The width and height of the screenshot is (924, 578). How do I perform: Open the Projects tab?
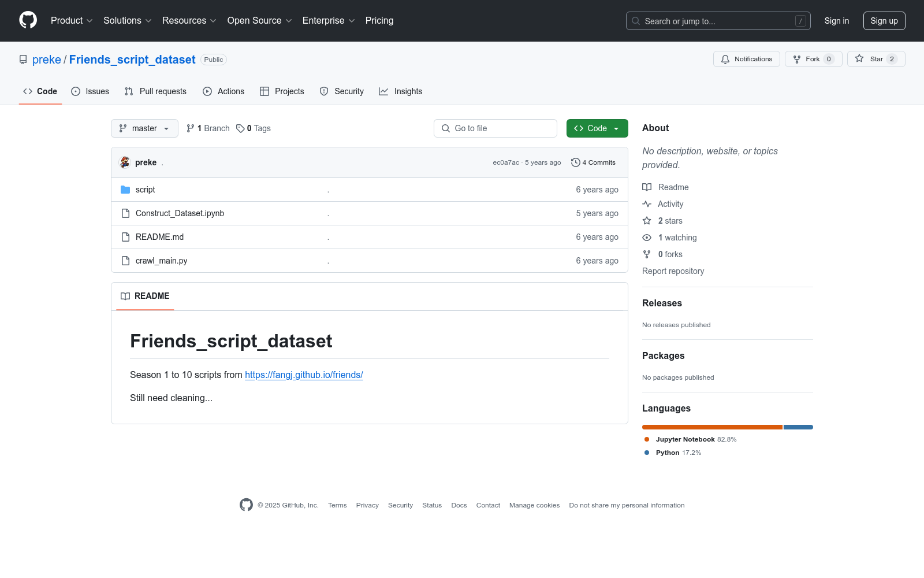[x=282, y=91]
